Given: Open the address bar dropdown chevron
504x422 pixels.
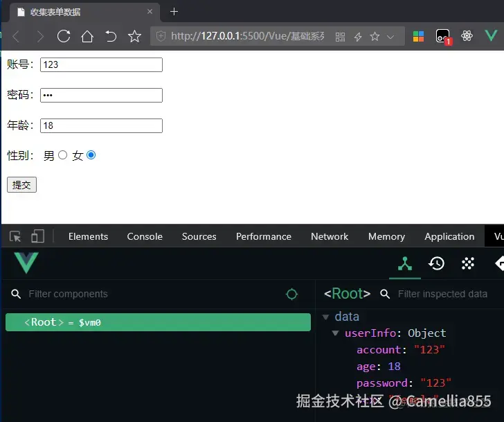Looking at the screenshot, I should click(x=390, y=37).
